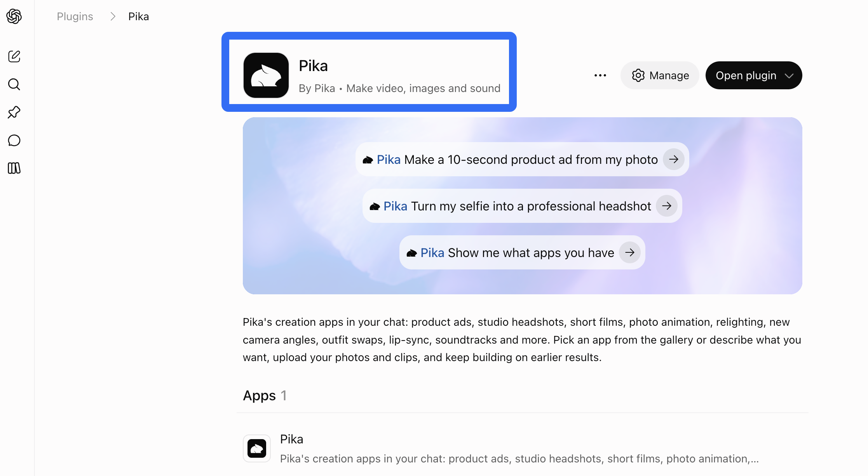Select 'Show me what apps you have' prompt
Screen dimensions: 868x476
(522, 252)
